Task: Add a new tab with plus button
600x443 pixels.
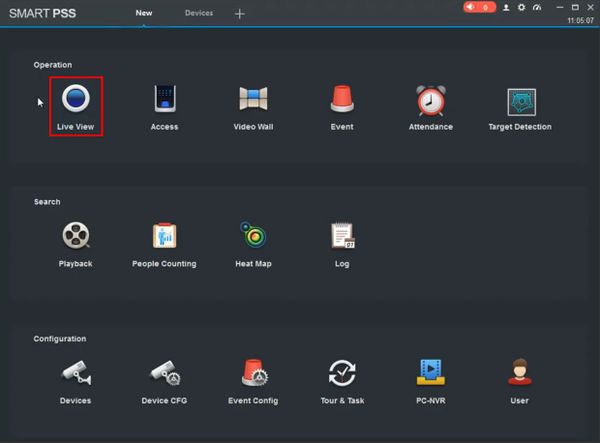Action: coord(240,14)
